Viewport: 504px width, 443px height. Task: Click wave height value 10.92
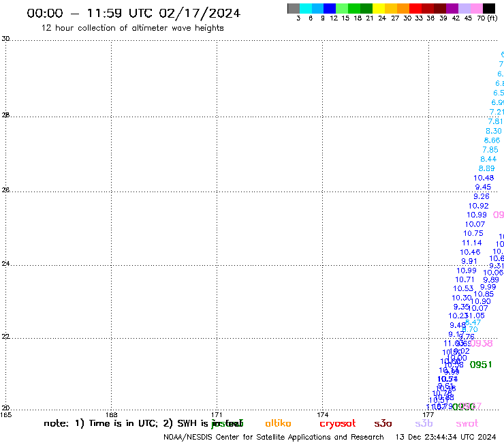(479, 206)
